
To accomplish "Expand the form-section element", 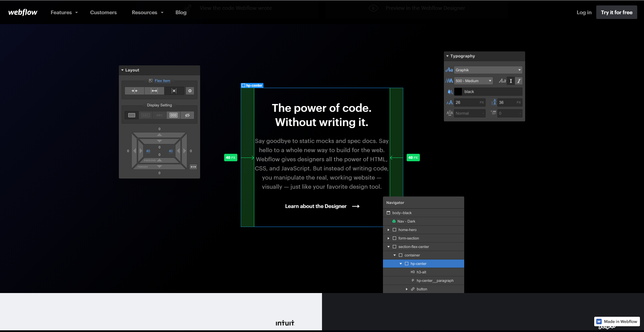I will tap(388, 238).
